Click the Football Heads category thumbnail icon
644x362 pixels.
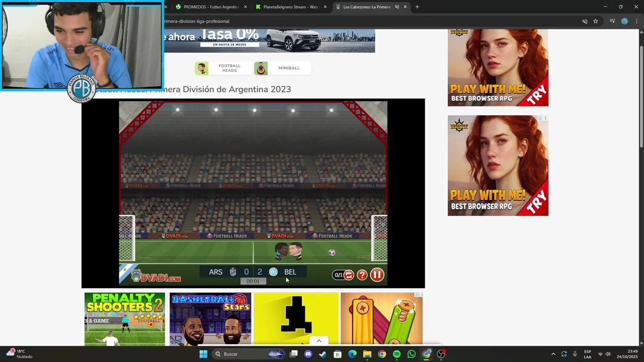coord(202,68)
